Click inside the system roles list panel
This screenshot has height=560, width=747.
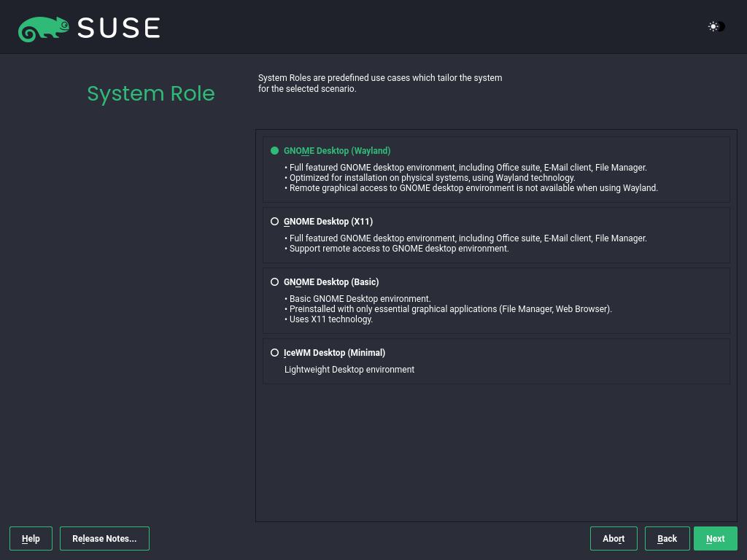point(496,452)
